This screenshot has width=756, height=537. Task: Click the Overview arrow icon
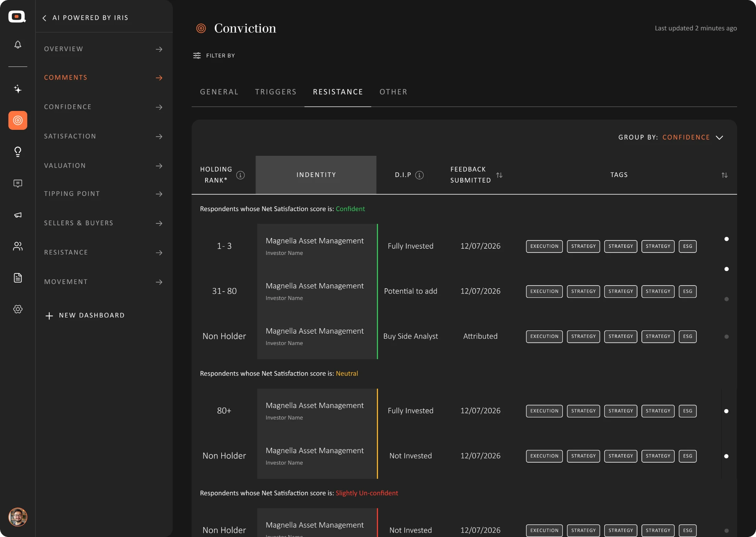tap(159, 49)
